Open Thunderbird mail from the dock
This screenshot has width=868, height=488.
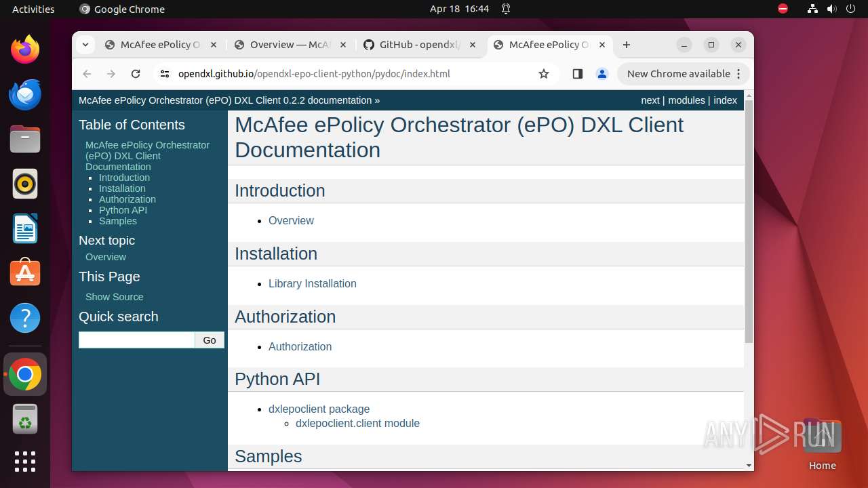pyautogui.click(x=25, y=94)
